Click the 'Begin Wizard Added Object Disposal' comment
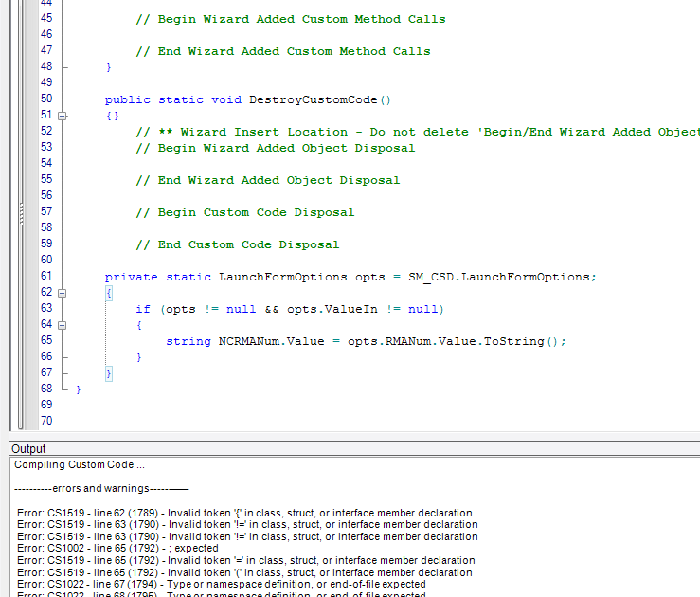The width and height of the screenshot is (700, 597). 276,148
